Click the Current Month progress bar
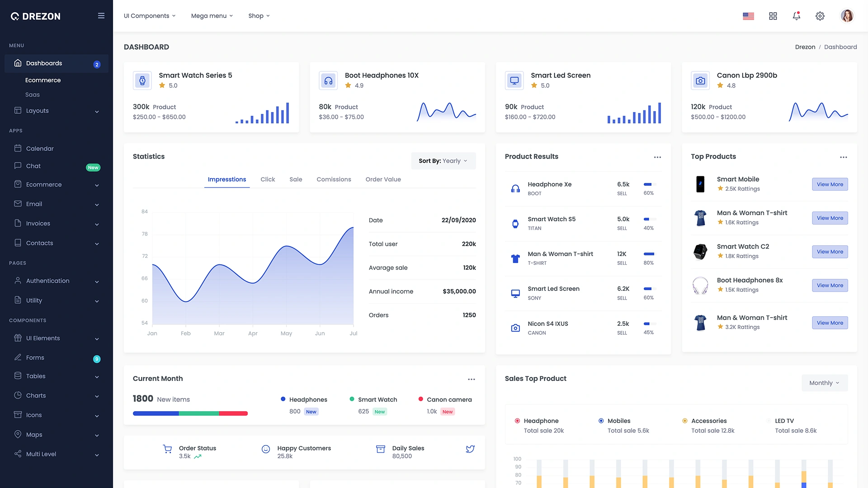This screenshot has height=488, width=868. pyautogui.click(x=190, y=413)
